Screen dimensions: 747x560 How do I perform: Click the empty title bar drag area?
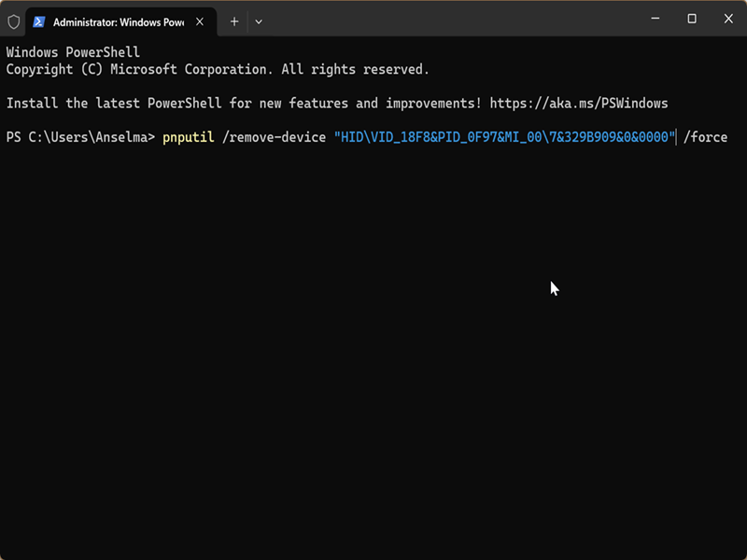pyautogui.click(x=448, y=19)
